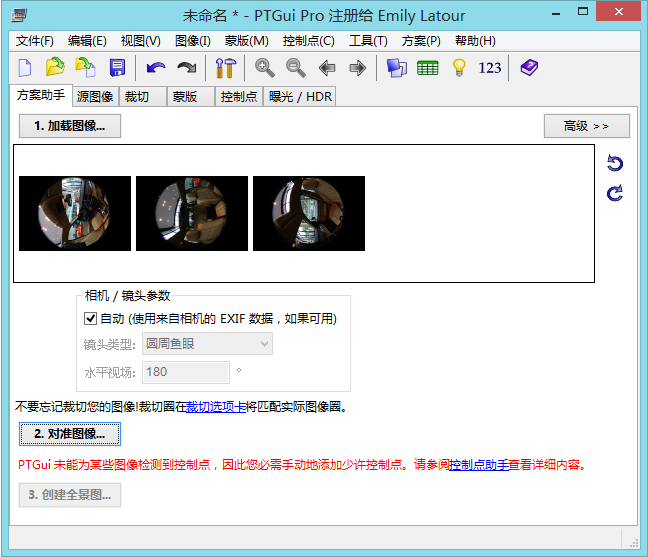Screen dimensions: 648x557
Task: Rotate images clockwise using the lower rotate icon
Action: click(615, 193)
